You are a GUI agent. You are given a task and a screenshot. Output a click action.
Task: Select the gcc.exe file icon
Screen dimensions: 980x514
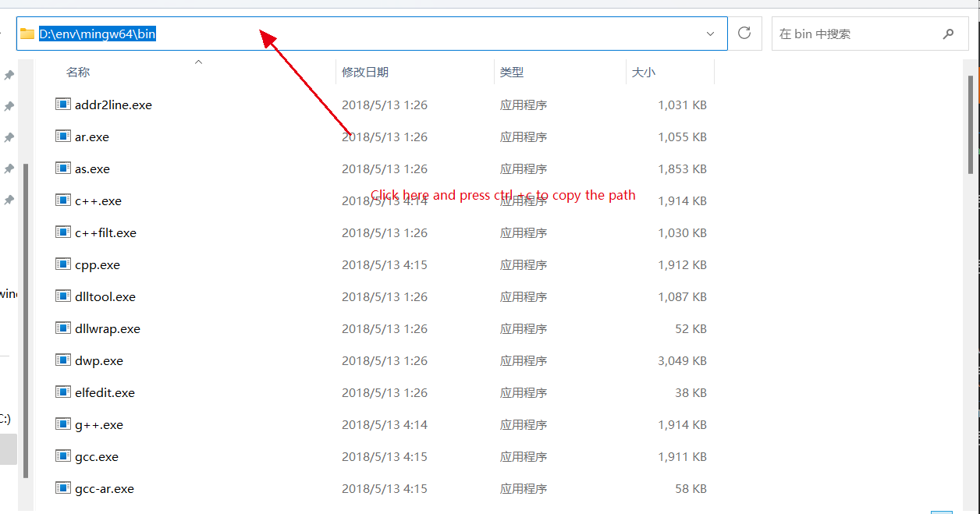pos(63,456)
